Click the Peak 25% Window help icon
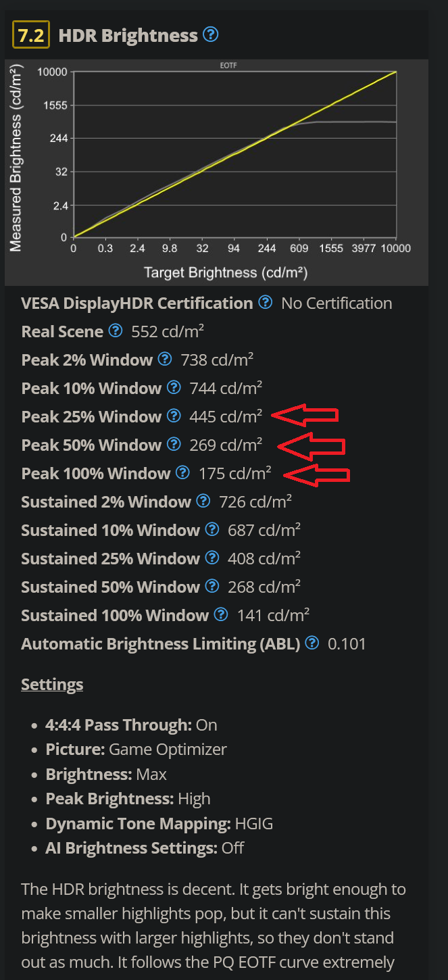 click(174, 416)
